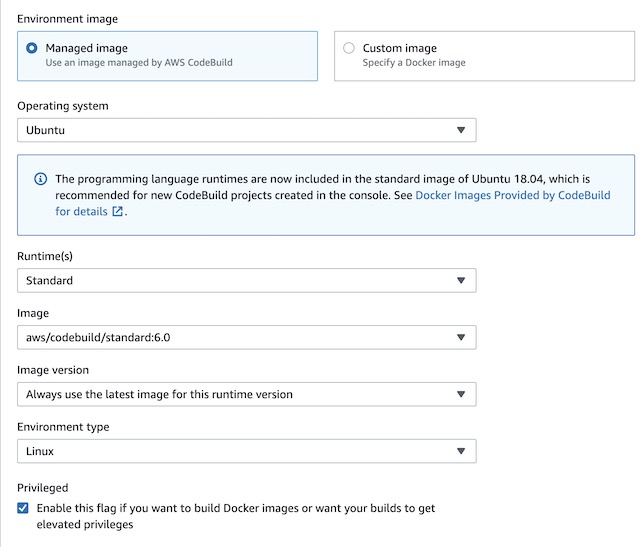Viewport: 640px width, 547px height.
Task: Select the Managed image radio button
Action: [x=33, y=48]
